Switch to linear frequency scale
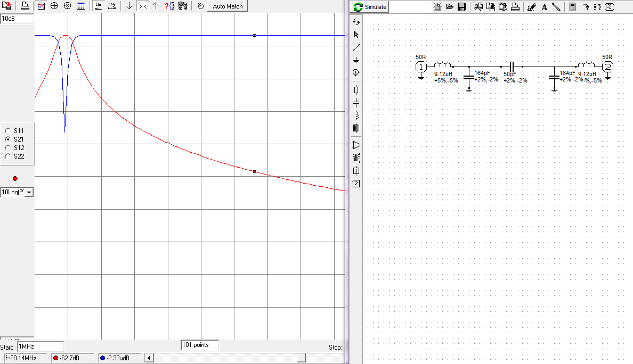 (x=99, y=6)
